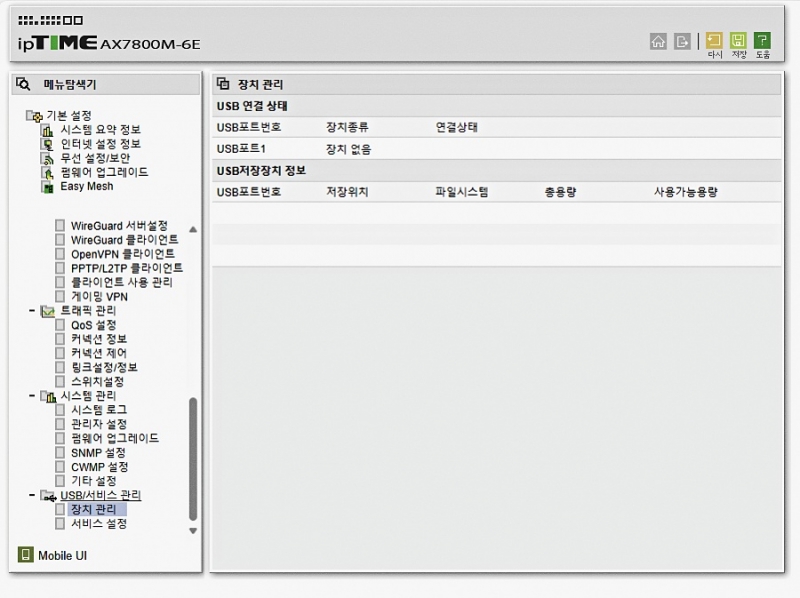Click the Mobile UI phone icon
Image resolution: width=800 pixels, height=598 pixels.
point(25,555)
